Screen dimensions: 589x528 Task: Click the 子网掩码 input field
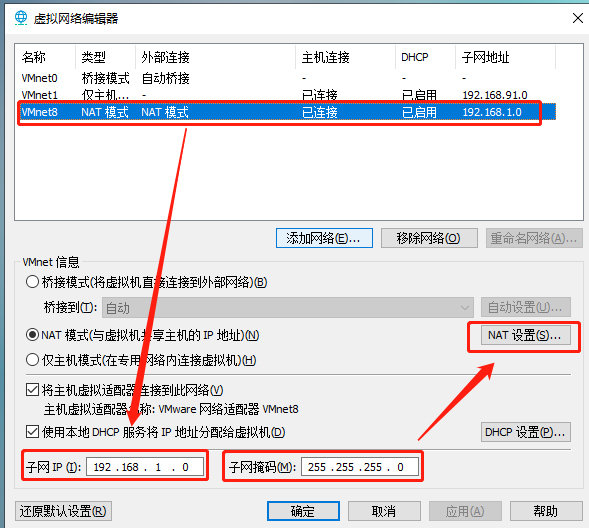(x=360, y=467)
